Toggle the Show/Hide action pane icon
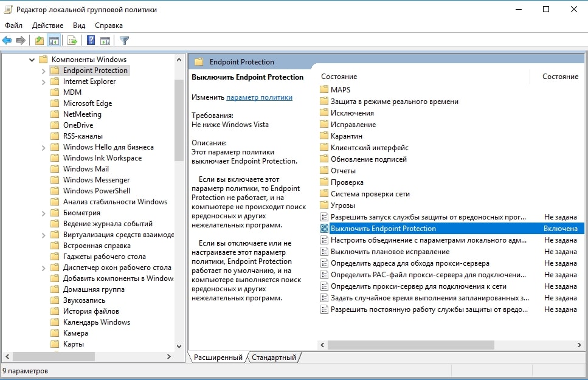Screen dimensions: 588x380 click(105, 41)
